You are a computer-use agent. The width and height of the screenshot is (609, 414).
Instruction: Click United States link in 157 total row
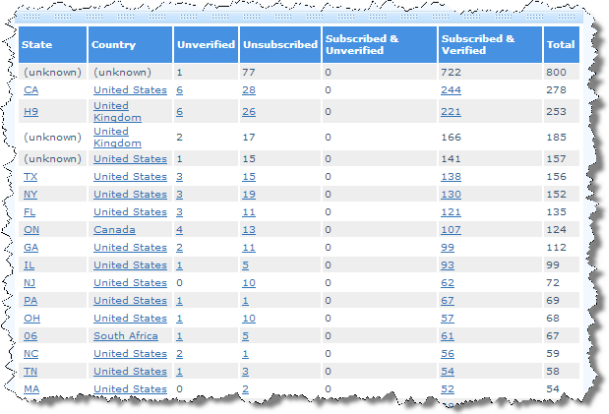coord(130,159)
